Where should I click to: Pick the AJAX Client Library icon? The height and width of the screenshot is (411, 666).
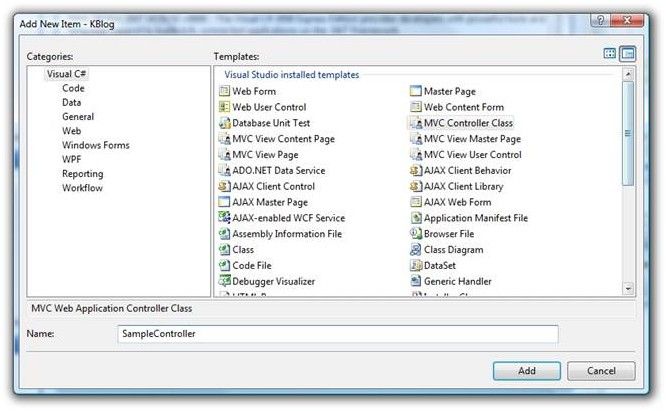(x=416, y=186)
